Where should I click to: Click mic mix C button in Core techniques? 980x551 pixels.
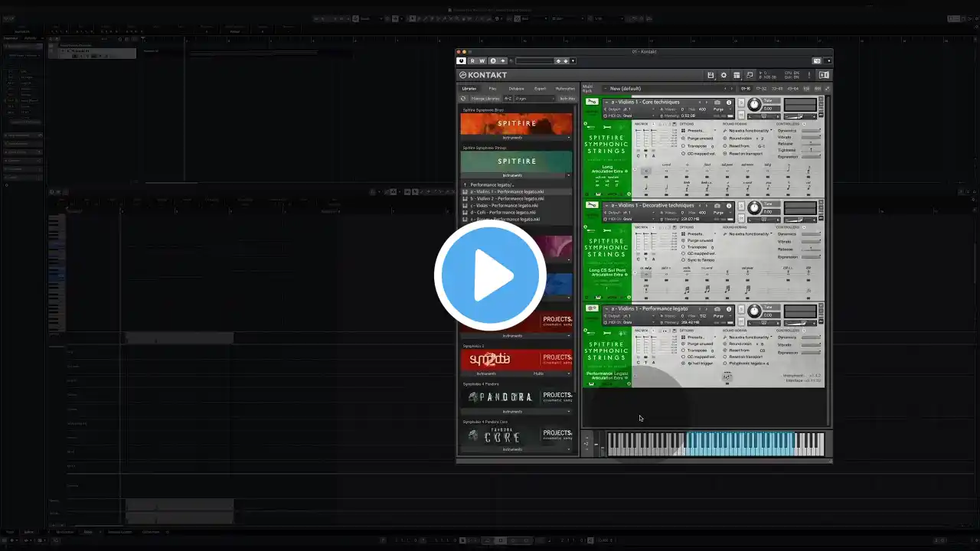point(638,155)
